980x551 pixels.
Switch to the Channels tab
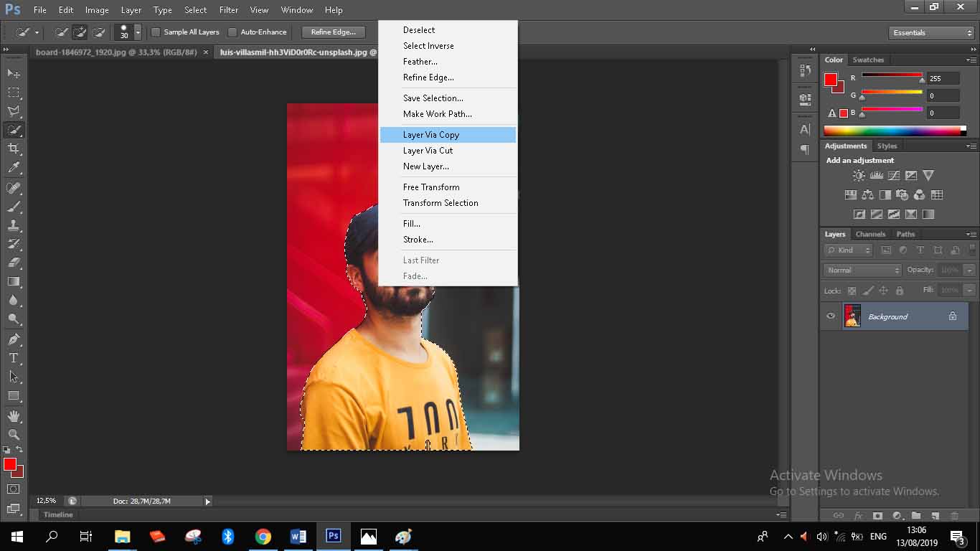[x=870, y=235]
